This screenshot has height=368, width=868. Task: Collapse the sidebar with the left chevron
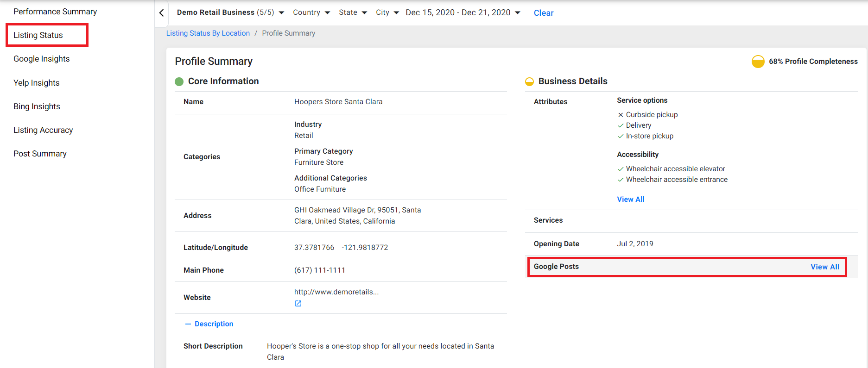[x=161, y=13]
